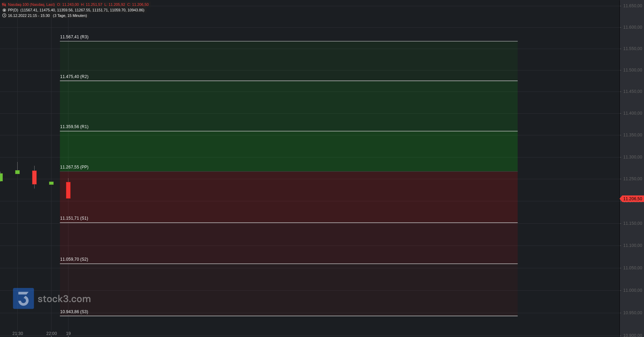Click the red 11.206,50 current price tag
644x337 pixels.
[x=632, y=199]
